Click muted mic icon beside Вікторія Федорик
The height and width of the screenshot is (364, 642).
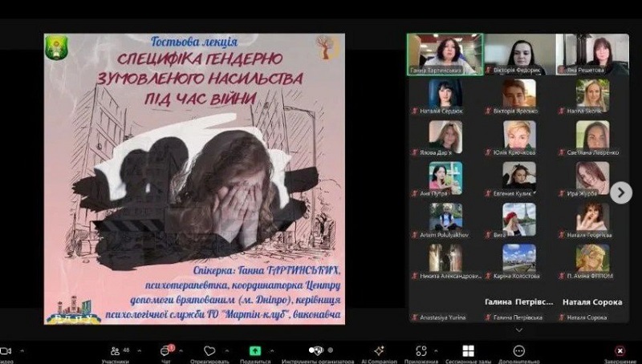point(489,70)
